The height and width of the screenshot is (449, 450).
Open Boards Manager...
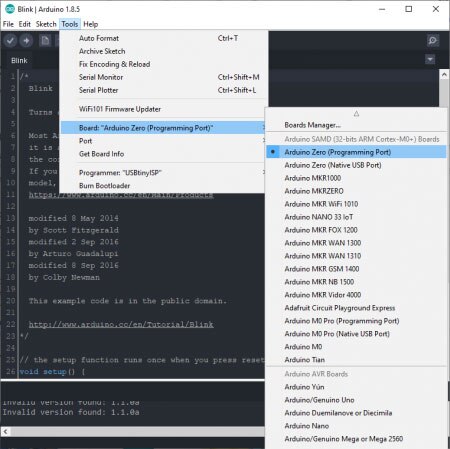pyautogui.click(x=356, y=125)
